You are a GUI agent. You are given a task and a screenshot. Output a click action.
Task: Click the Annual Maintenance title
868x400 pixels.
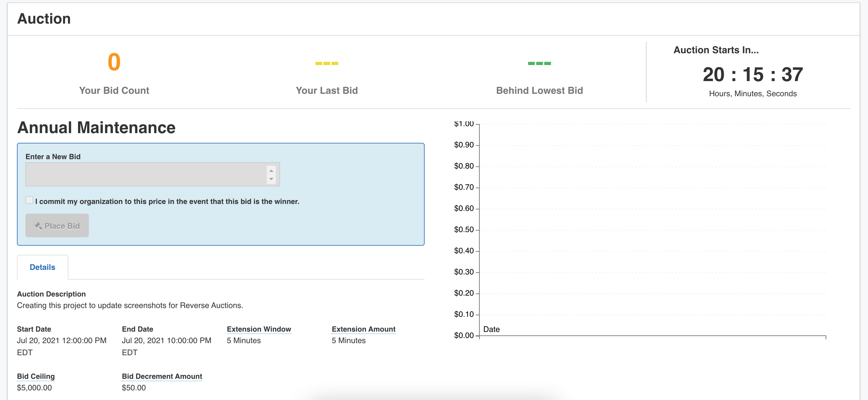point(96,128)
